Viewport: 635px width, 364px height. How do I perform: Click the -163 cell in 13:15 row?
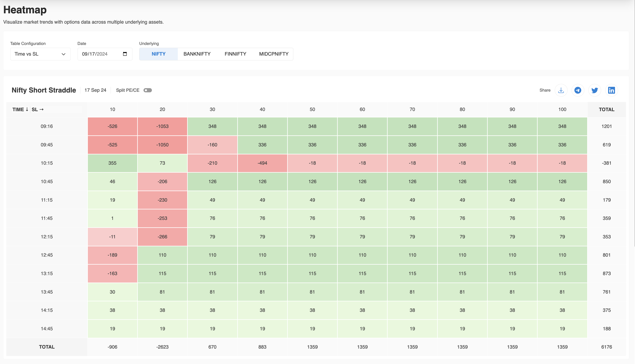[112, 274]
